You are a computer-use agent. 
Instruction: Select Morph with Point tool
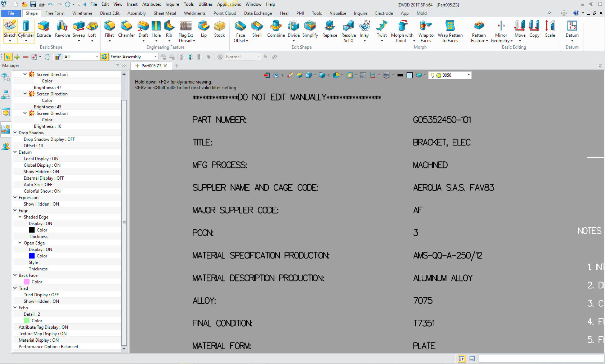pos(402,31)
